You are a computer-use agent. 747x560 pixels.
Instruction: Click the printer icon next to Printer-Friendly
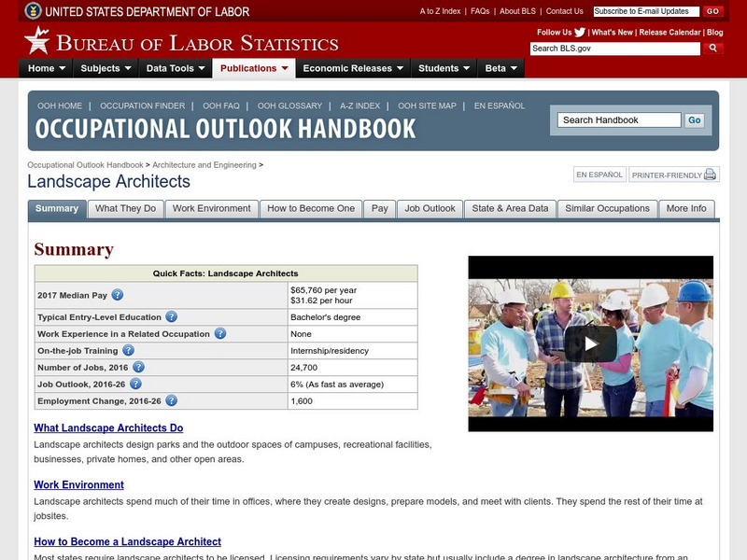pyautogui.click(x=710, y=175)
